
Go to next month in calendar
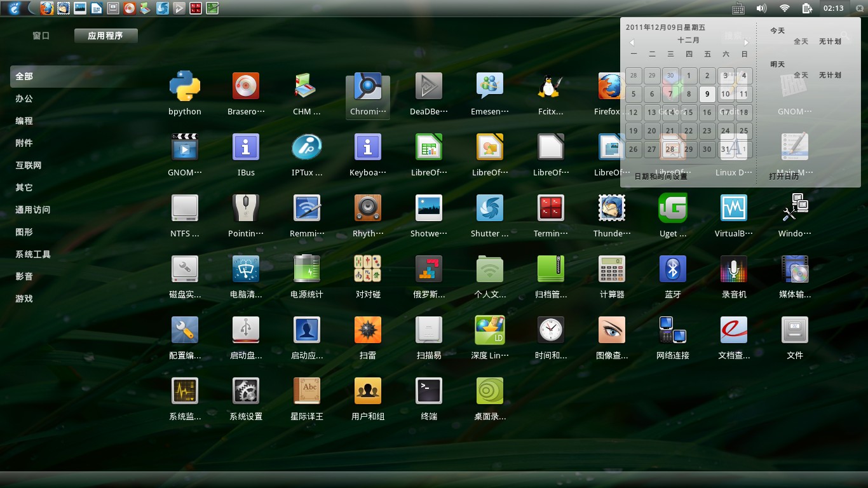746,43
